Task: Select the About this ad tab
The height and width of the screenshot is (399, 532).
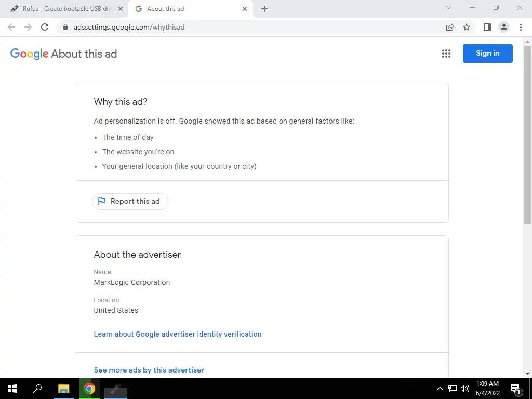Action: pyautogui.click(x=190, y=9)
